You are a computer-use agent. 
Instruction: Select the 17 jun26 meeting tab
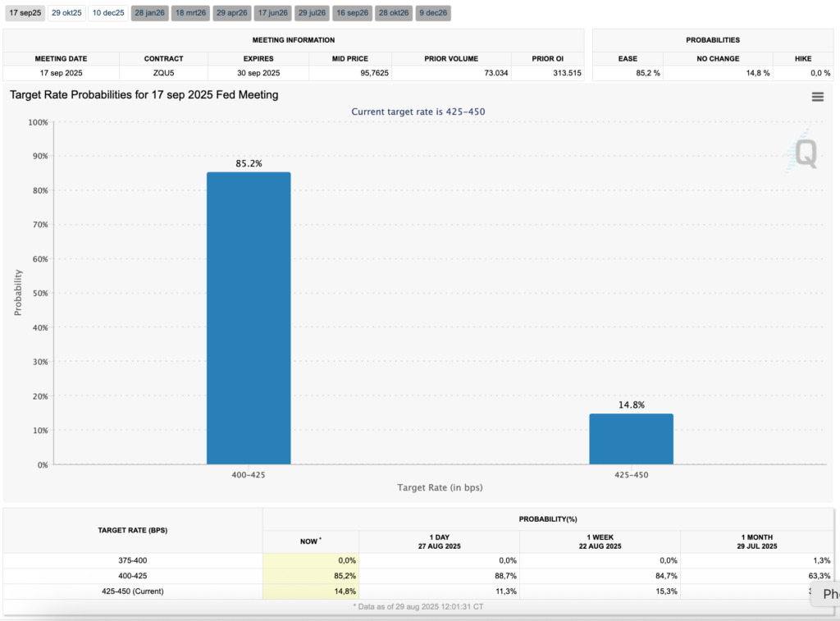click(x=272, y=12)
